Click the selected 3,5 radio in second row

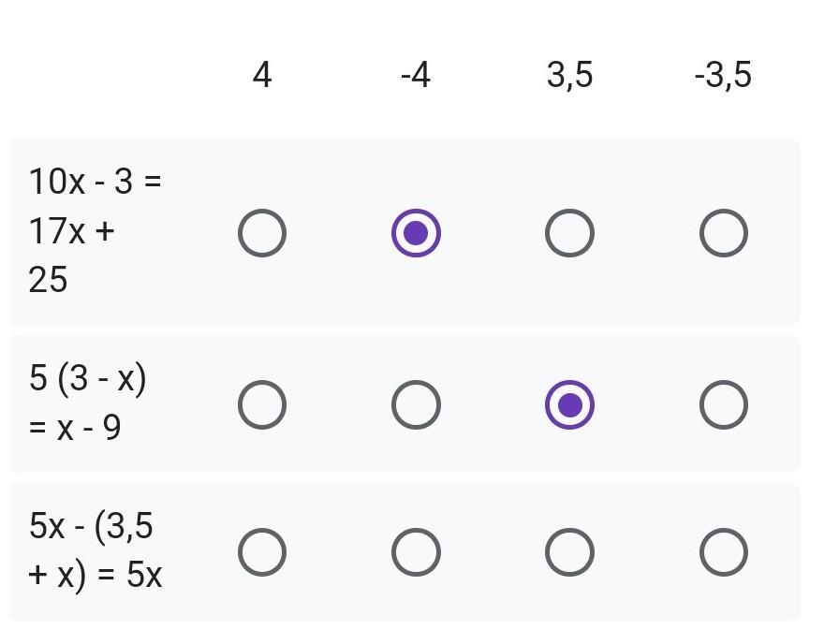570,405
